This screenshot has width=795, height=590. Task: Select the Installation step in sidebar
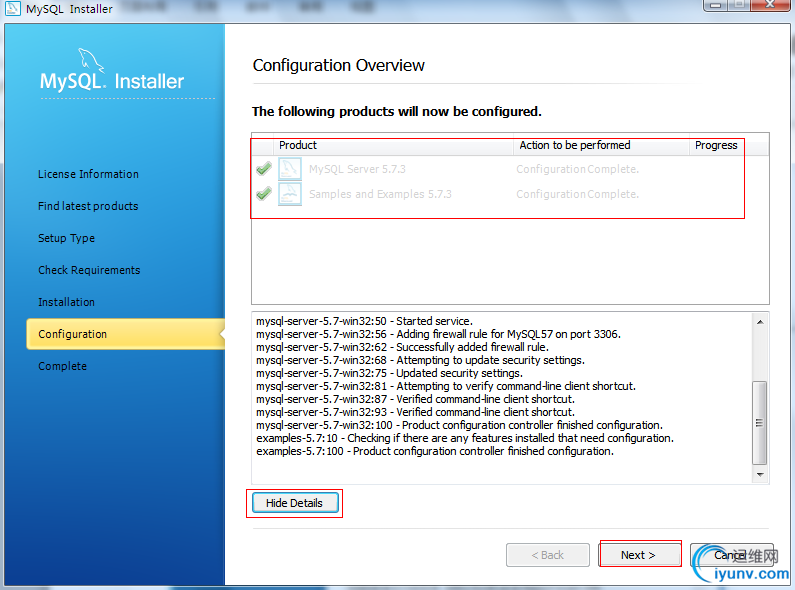[x=66, y=302]
